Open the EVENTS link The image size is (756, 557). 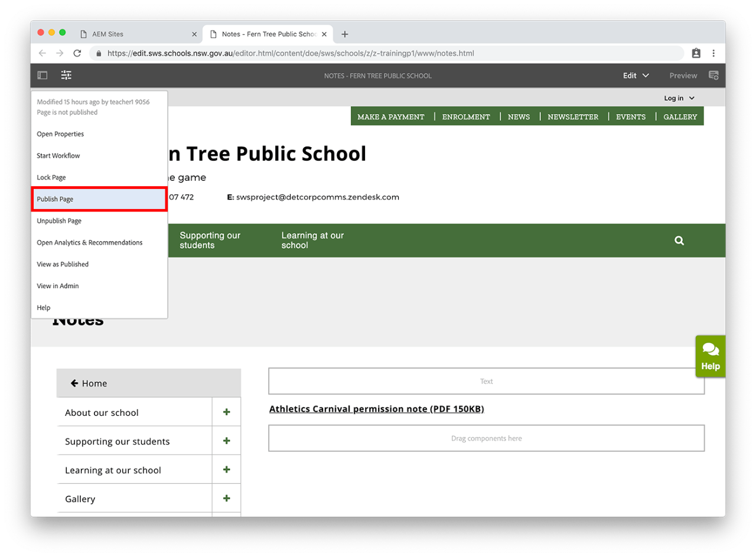[x=631, y=117]
